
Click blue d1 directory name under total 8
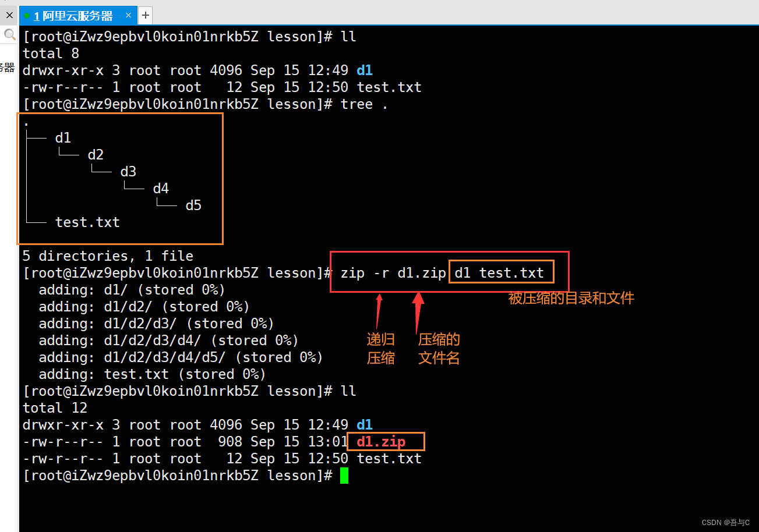point(365,70)
